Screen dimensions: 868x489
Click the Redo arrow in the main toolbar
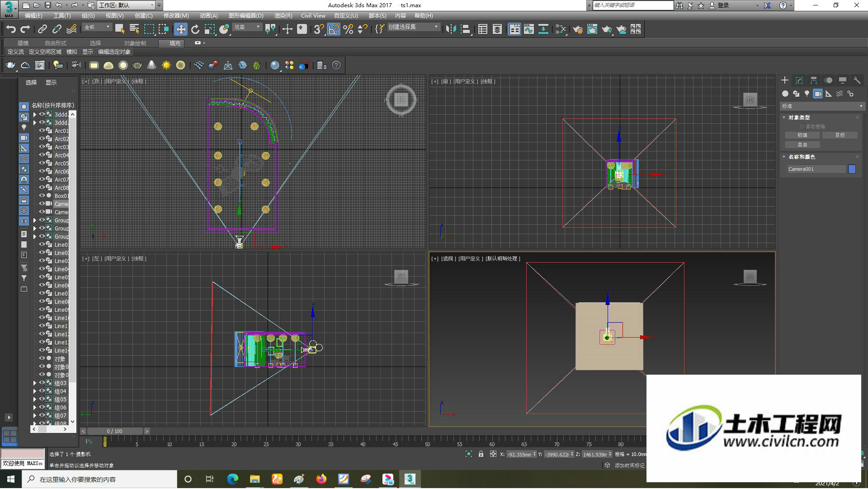(x=25, y=29)
